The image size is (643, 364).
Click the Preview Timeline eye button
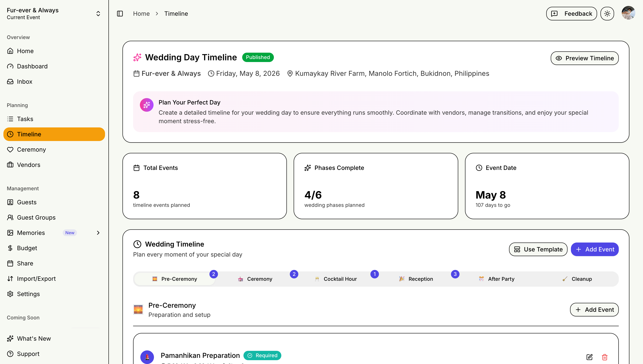tap(585, 58)
